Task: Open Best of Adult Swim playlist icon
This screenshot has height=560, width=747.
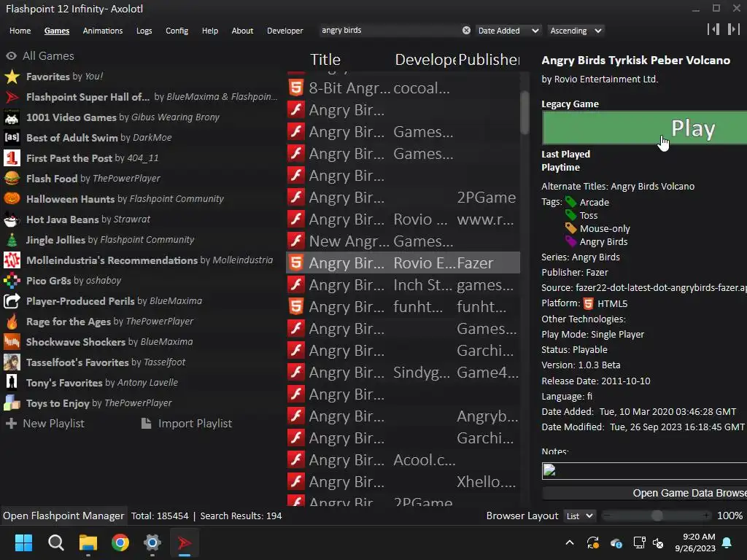Action: click(12, 138)
